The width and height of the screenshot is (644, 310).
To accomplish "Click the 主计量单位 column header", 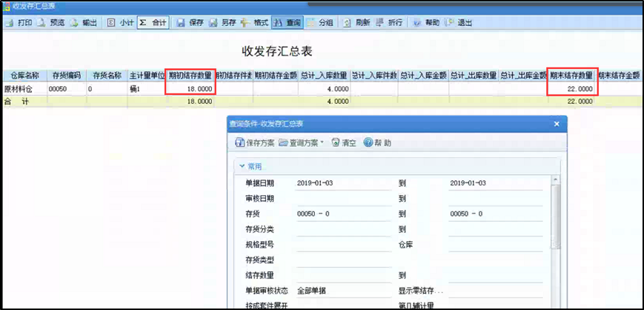I will coord(147,75).
